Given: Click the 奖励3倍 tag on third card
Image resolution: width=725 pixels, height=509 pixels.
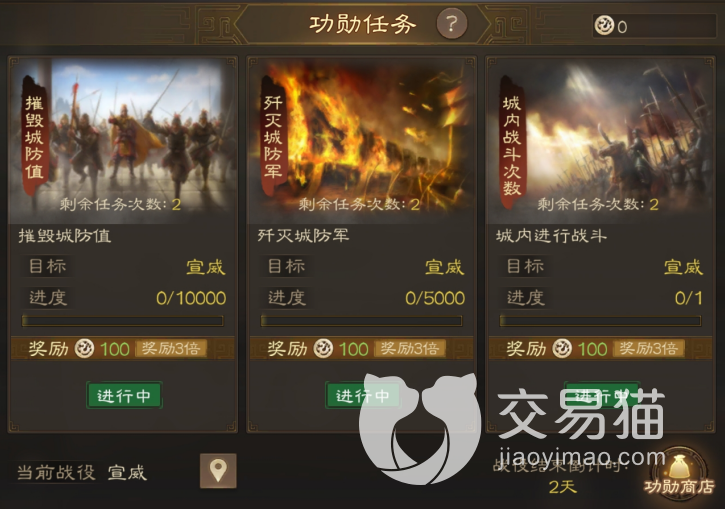Looking at the screenshot, I should [x=648, y=349].
